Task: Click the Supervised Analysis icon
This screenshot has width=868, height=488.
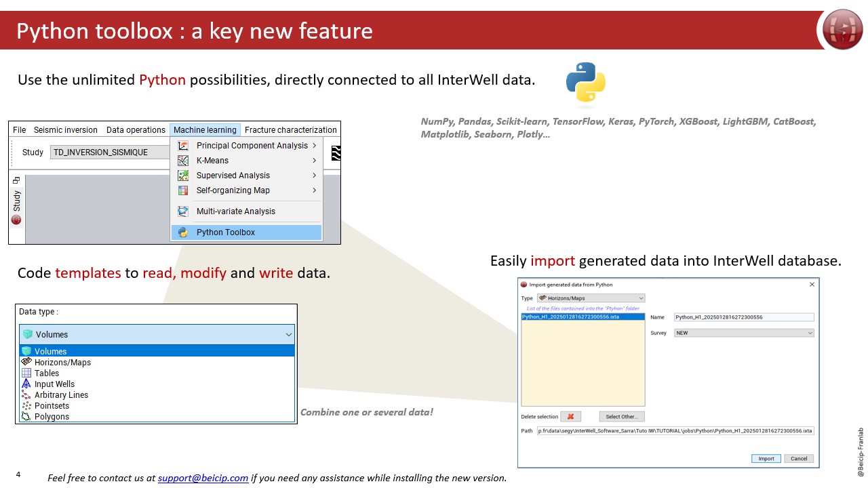Action: click(183, 176)
